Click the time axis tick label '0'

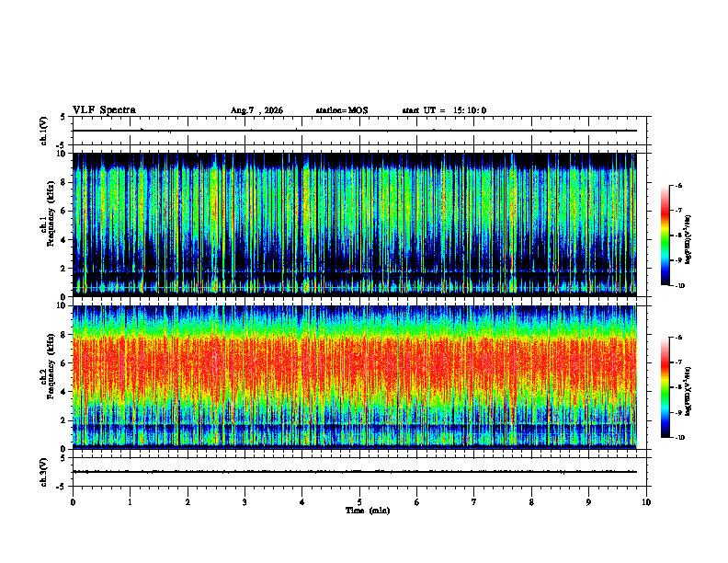pos(73,502)
